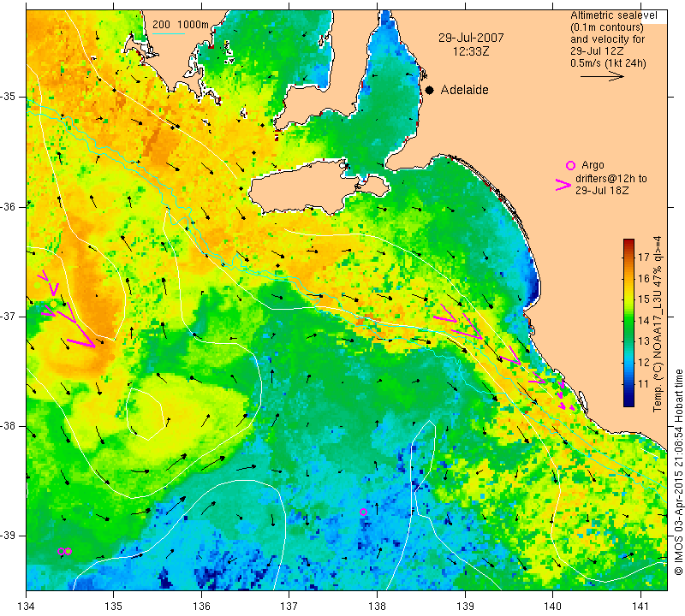Click the IMOS copyright timestamp text
This screenshot has height=616, width=685.
[678, 471]
